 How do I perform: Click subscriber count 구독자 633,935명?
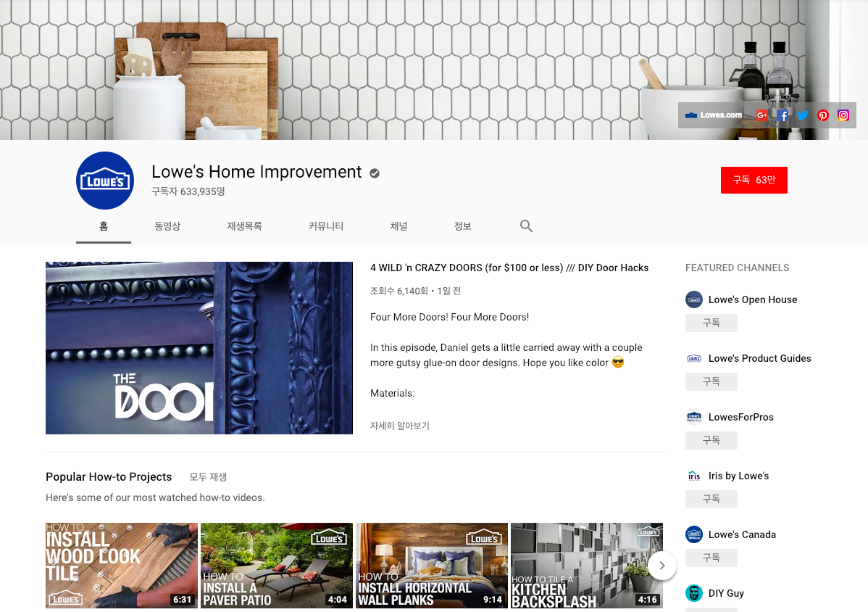188,191
